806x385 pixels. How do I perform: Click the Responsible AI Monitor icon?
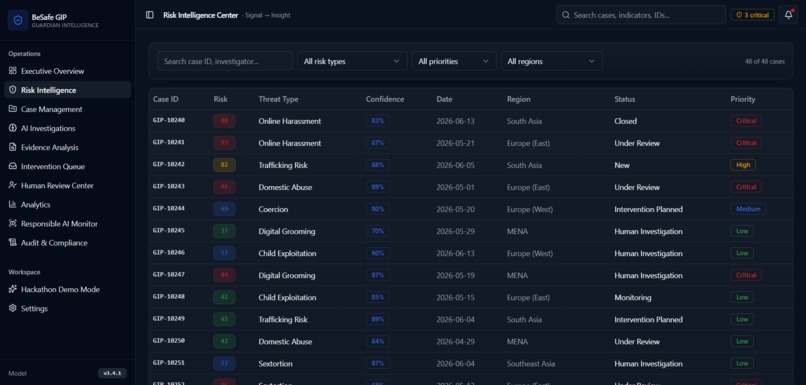click(x=13, y=223)
